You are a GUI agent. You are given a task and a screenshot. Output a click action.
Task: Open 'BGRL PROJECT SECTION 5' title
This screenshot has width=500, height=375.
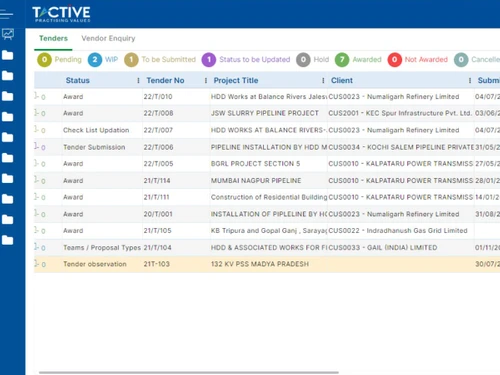click(255, 164)
